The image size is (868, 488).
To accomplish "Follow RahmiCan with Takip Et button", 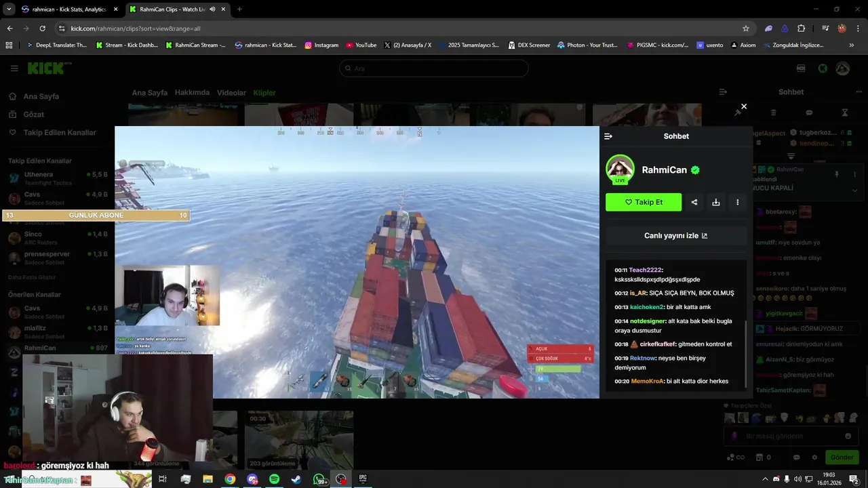I will tap(644, 202).
